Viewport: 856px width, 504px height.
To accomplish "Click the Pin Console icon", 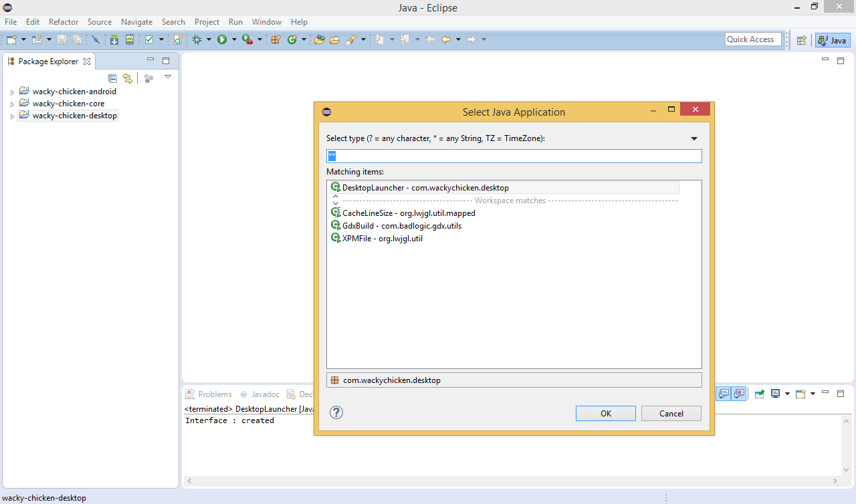I will 760,394.
